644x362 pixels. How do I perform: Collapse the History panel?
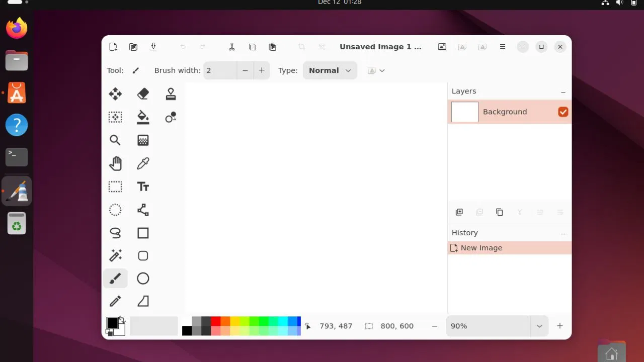coord(563,233)
